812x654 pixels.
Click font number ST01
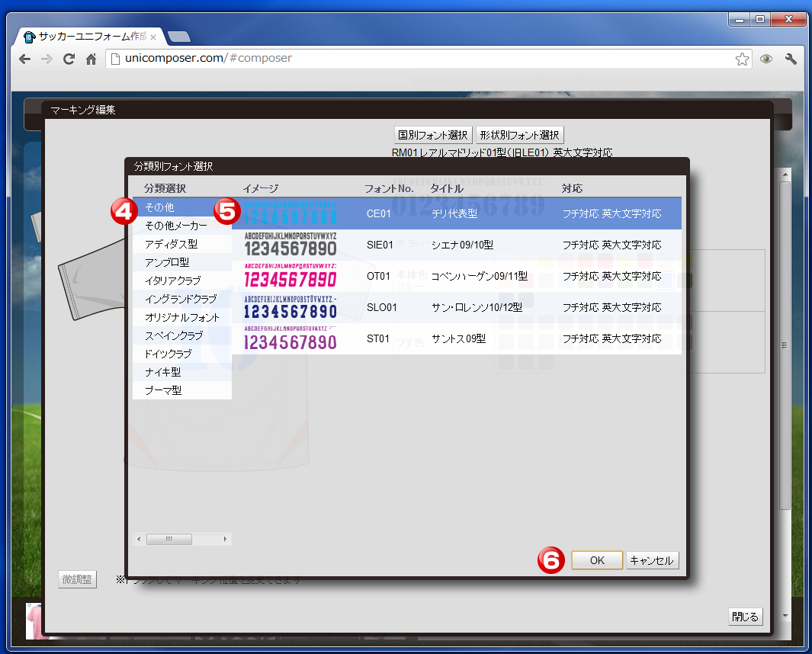tap(378, 338)
